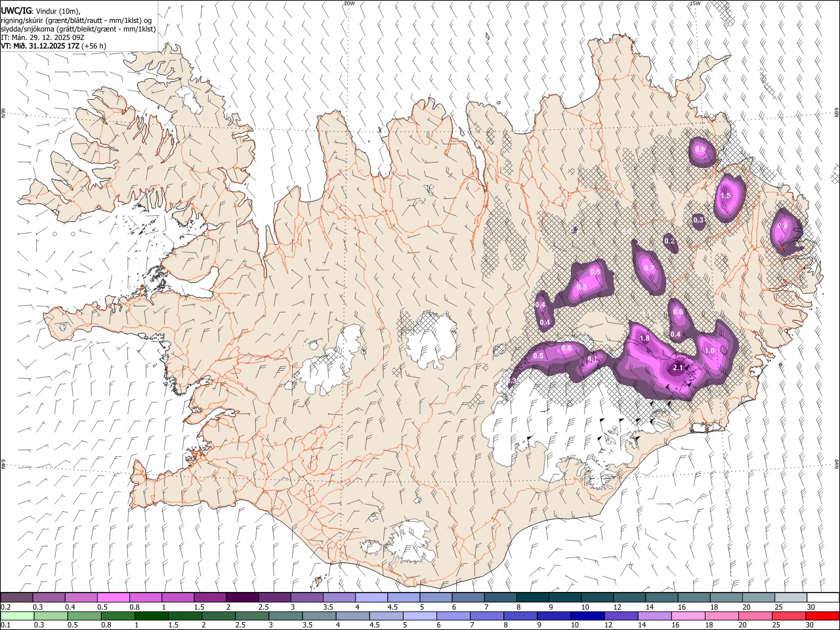Click the 'slydda/snjókoma' header line

(78, 29)
